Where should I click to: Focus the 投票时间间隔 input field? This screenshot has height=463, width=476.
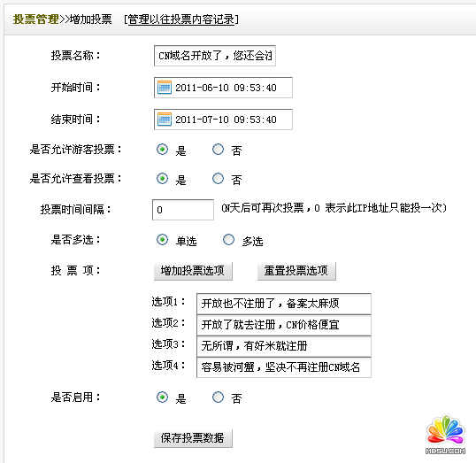click(183, 210)
